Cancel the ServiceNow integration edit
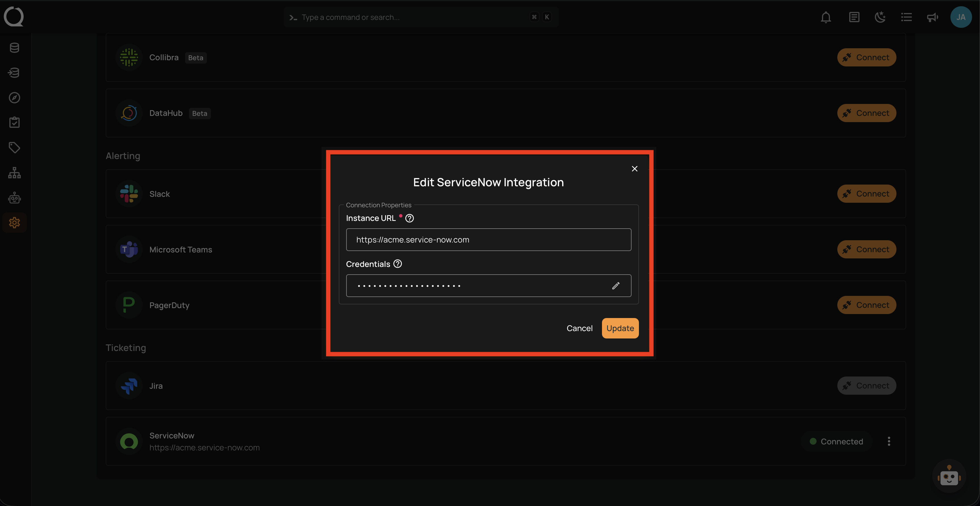Screen dimensions: 980x506 (580, 328)
